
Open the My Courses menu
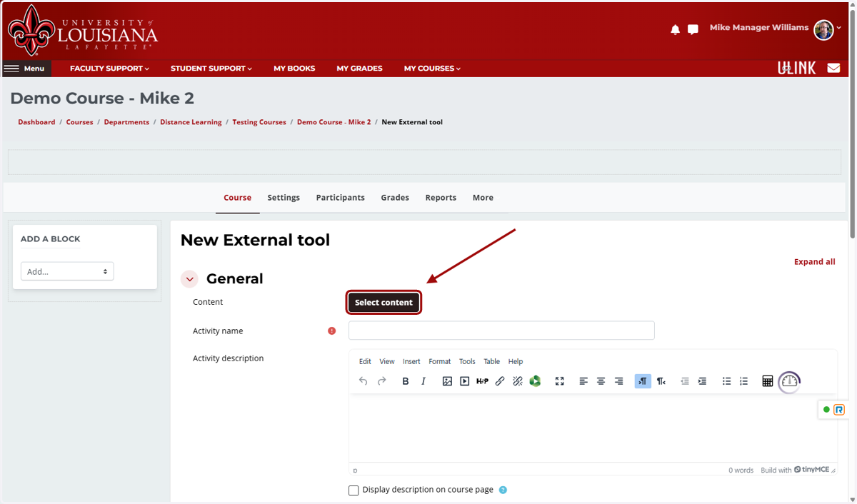click(x=432, y=69)
